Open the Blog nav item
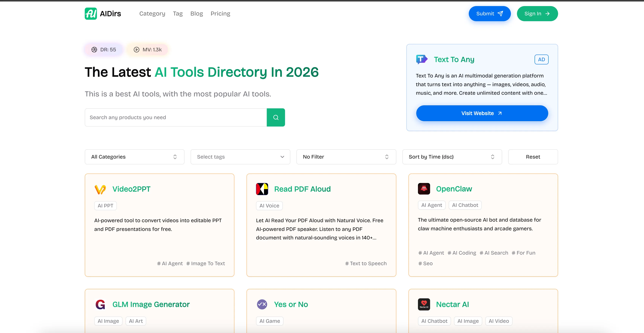The width and height of the screenshot is (644, 333). click(196, 13)
